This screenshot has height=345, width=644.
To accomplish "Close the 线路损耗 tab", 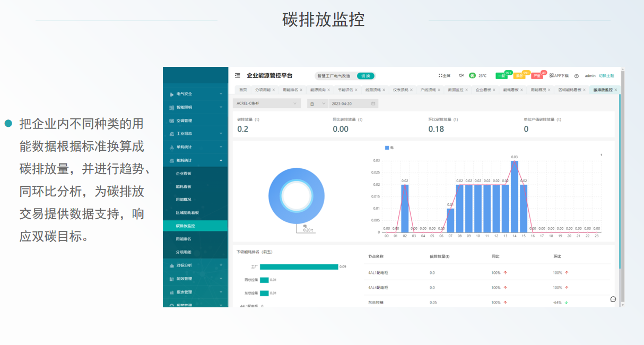I will 384,90.
